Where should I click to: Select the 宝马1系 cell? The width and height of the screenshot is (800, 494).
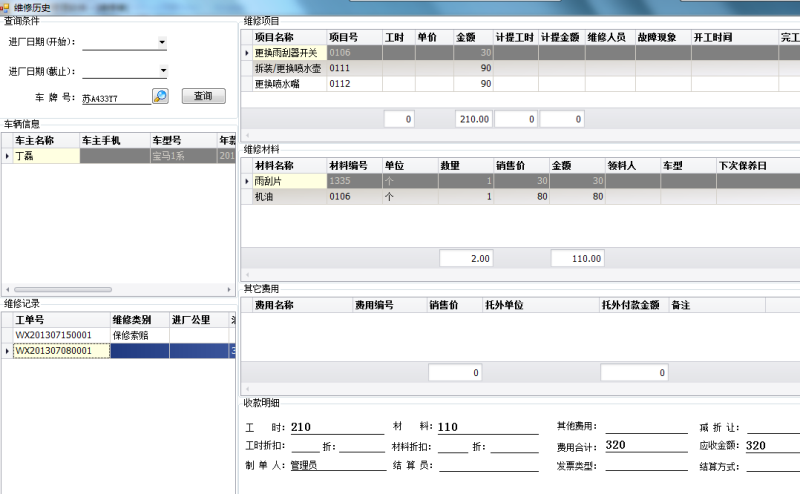pos(184,156)
